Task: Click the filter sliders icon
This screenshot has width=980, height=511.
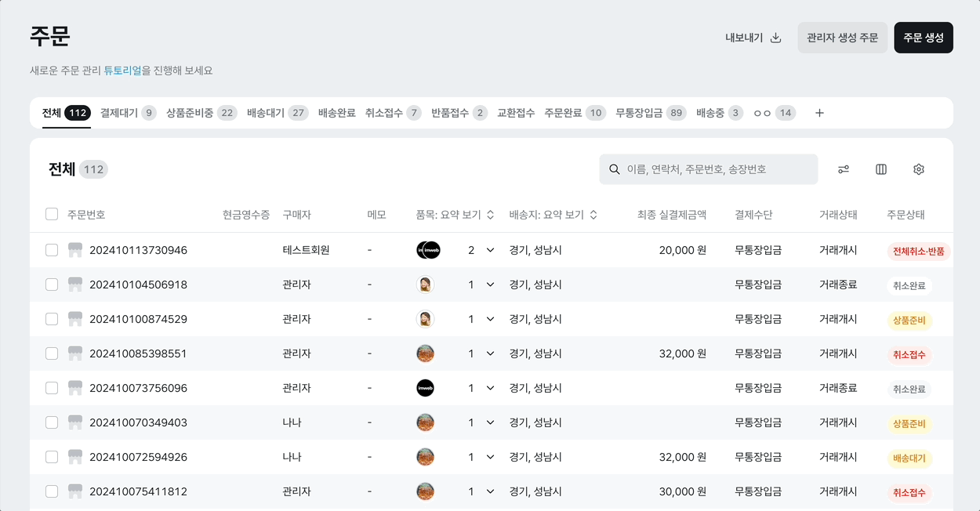Action: click(x=844, y=169)
